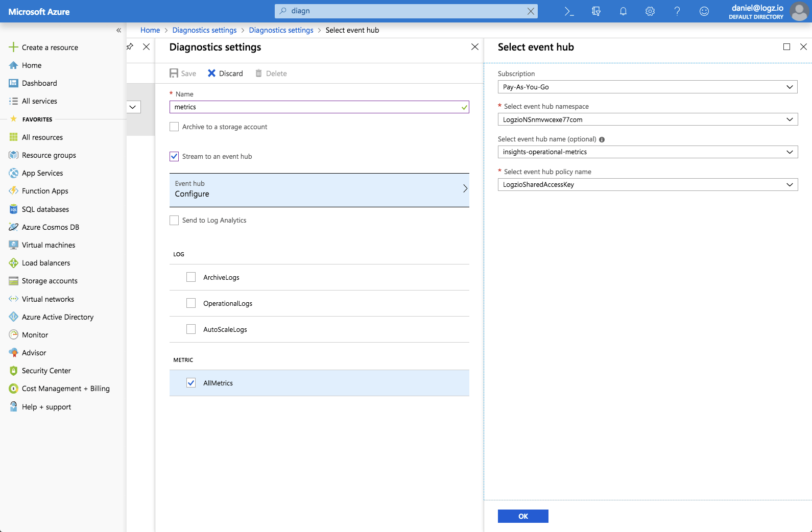Viewport: 812px width, 532px height.
Task: Uncheck the AllMetrics checkbox
Action: click(191, 383)
